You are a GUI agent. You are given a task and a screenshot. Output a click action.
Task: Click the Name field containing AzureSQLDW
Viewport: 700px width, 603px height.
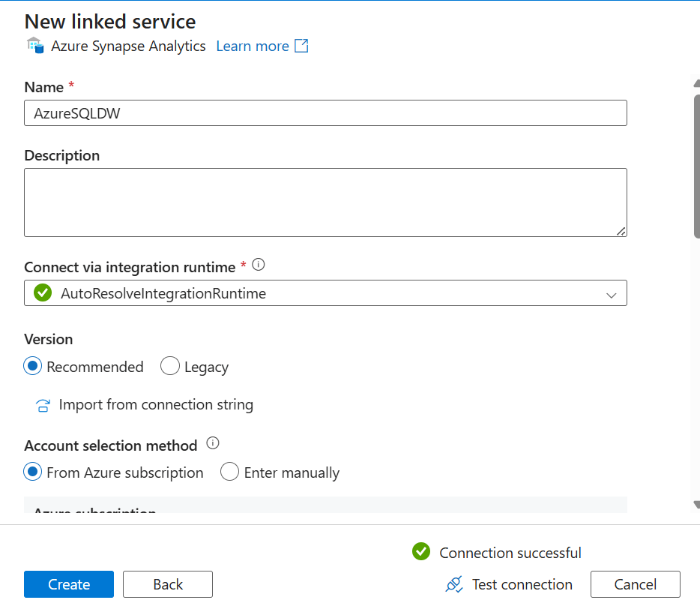point(325,113)
